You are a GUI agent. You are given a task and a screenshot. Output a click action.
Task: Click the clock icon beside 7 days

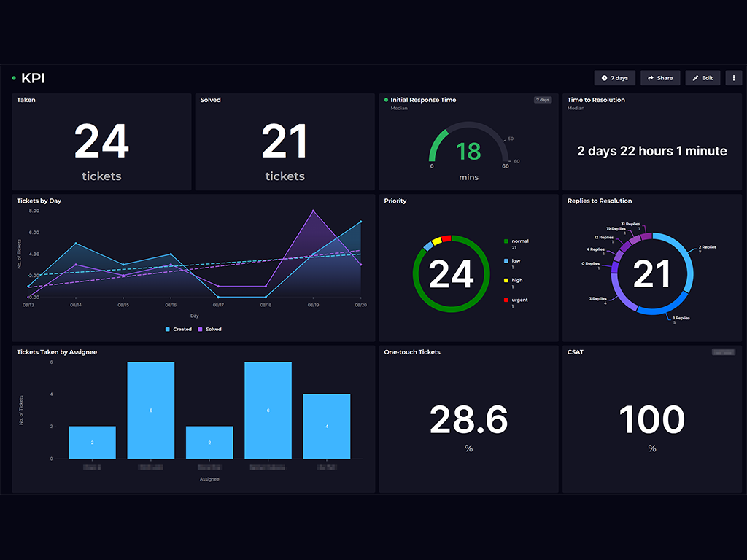604,78
